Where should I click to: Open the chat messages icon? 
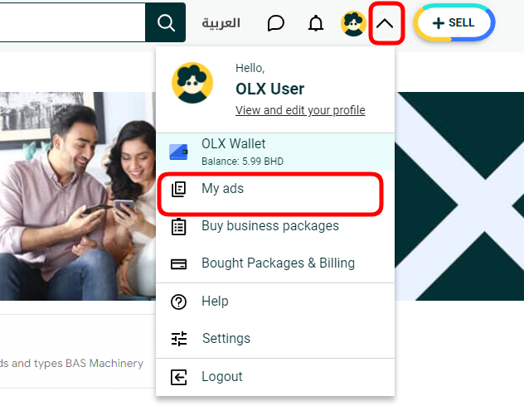pos(276,23)
